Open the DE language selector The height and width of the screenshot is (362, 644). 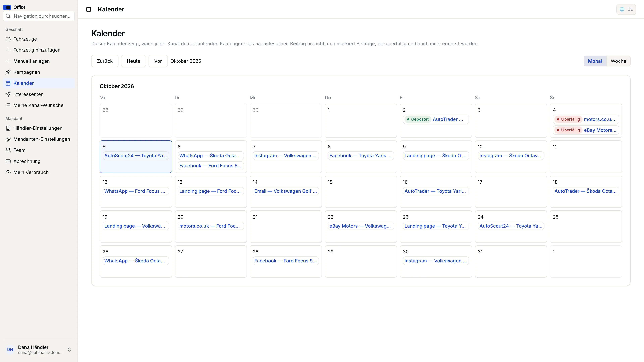[626, 9]
